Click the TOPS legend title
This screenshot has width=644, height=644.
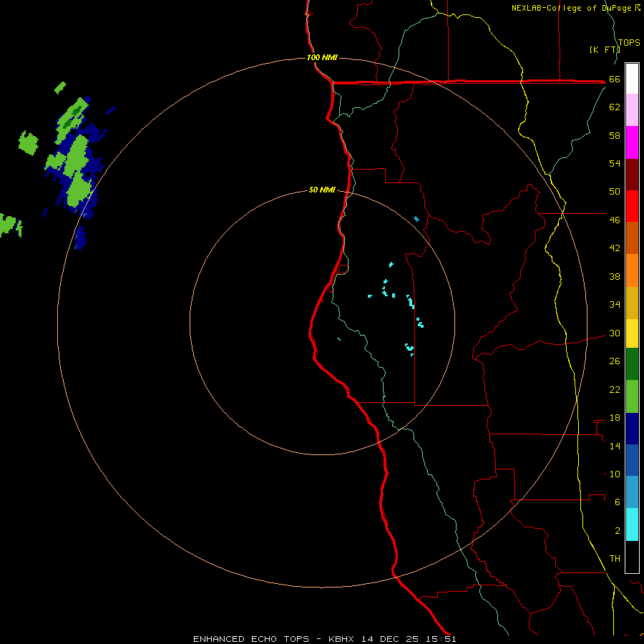tap(629, 43)
